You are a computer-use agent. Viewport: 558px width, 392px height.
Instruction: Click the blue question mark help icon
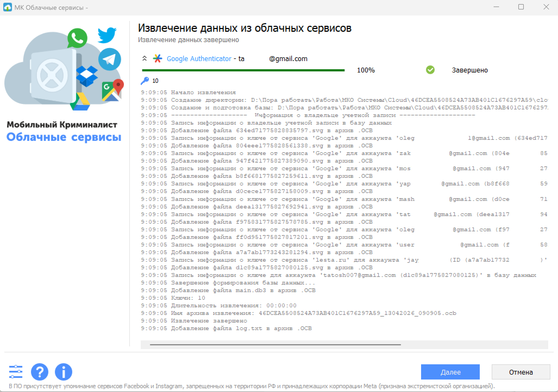click(x=40, y=372)
